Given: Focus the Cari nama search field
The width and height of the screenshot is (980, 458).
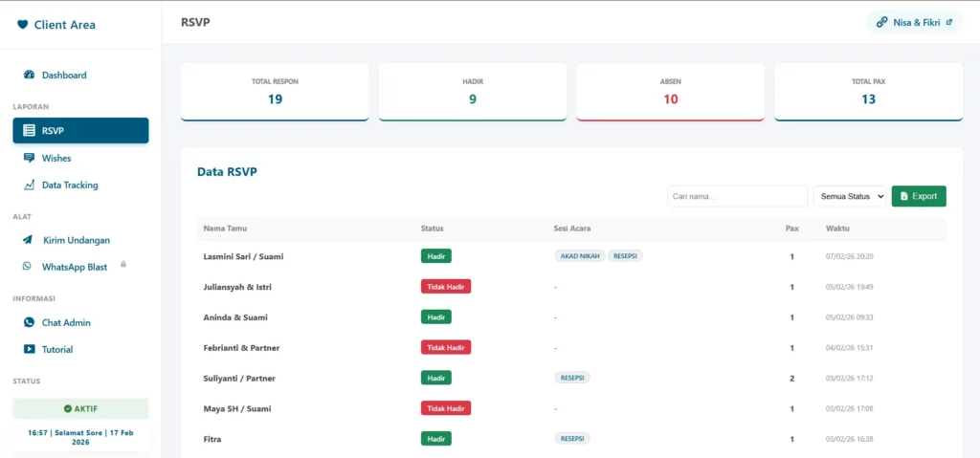Looking at the screenshot, I should coord(738,196).
